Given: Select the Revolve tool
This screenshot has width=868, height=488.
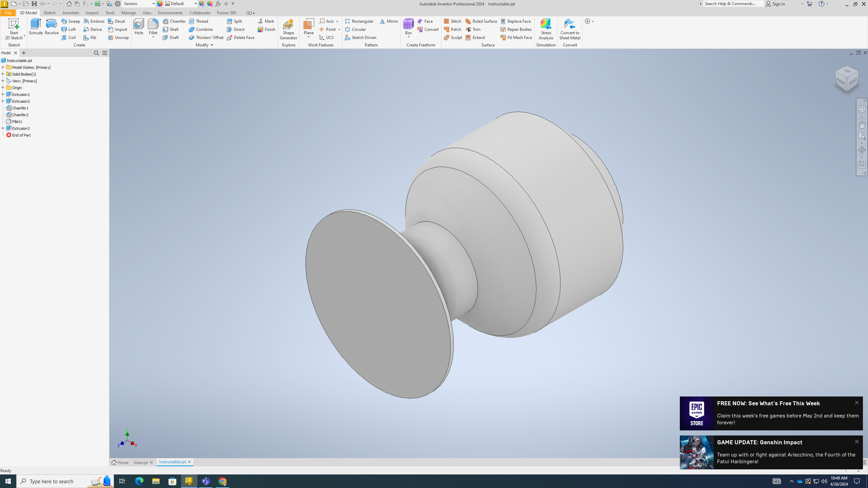Looking at the screenshot, I should click(x=52, y=27).
